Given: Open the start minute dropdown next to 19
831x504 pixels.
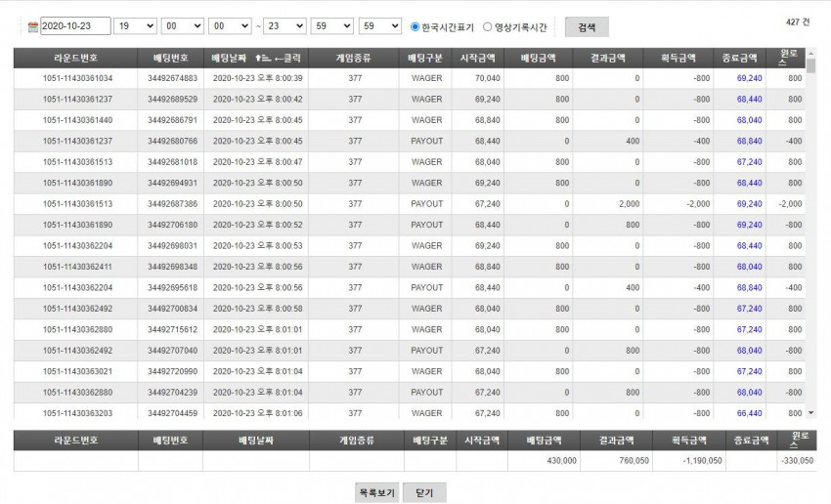Looking at the screenshot, I should pyautogui.click(x=183, y=26).
